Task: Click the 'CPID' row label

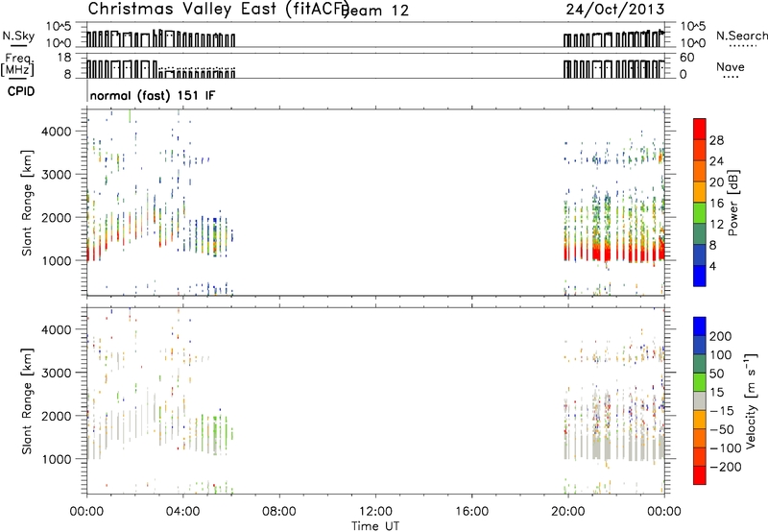Action: 21,91
